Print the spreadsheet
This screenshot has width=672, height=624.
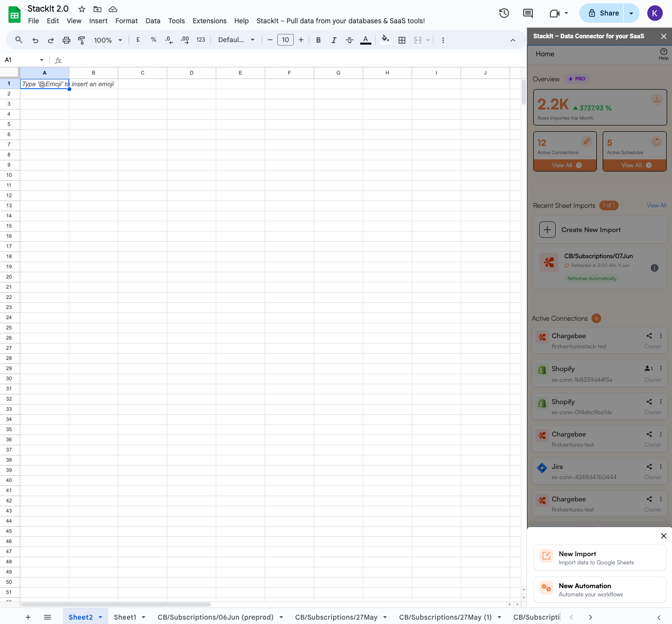pos(66,40)
